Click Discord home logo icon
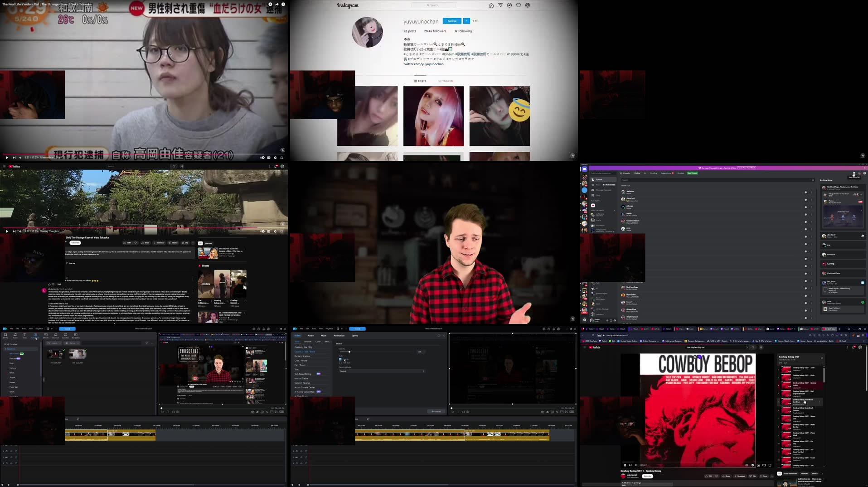Screen dimensions: 868x487 pos(585,169)
